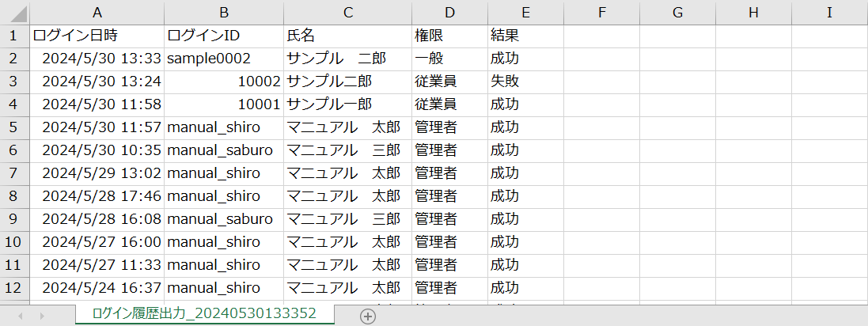Select the 失敗 result cell
868x326 pixels.
click(x=525, y=81)
